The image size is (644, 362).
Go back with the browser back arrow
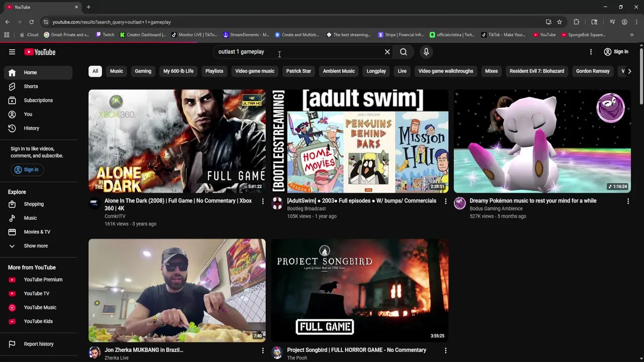coord(7,22)
